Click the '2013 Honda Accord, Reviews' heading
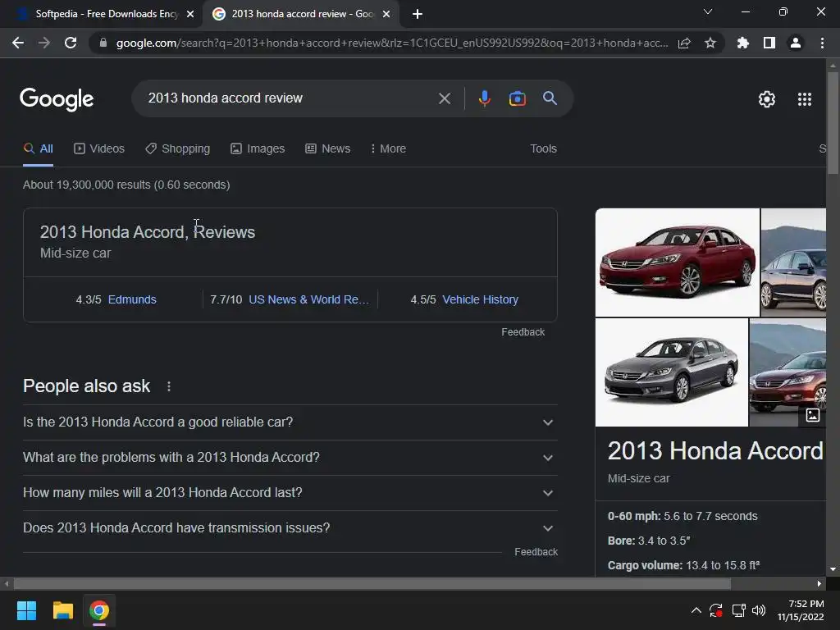The height and width of the screenshot is (630, 840). pos(148,232)
